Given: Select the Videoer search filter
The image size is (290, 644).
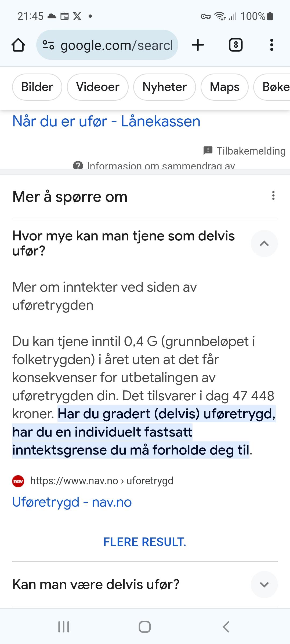Looking at the screenshot, I should point(98,87).
